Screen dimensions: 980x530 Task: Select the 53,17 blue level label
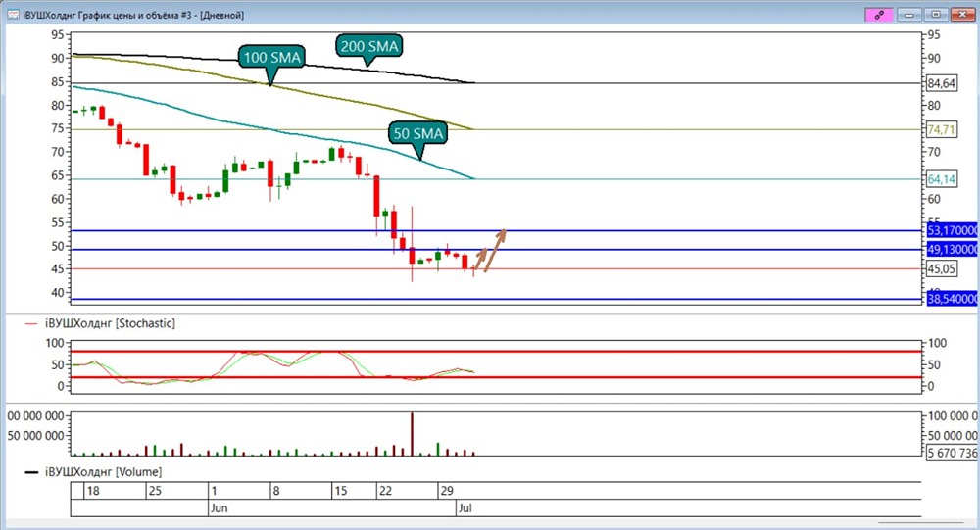pos(952,230)
